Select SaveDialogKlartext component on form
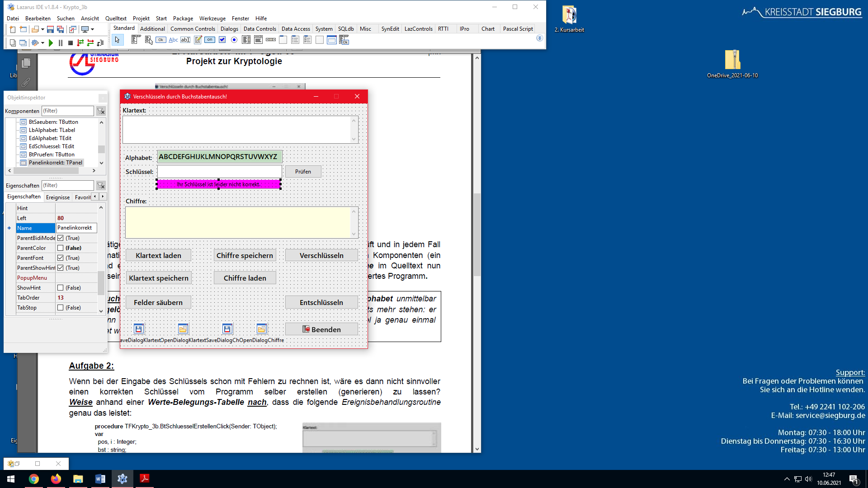This screenshot has width=868, height=488. tap(139, 329)
